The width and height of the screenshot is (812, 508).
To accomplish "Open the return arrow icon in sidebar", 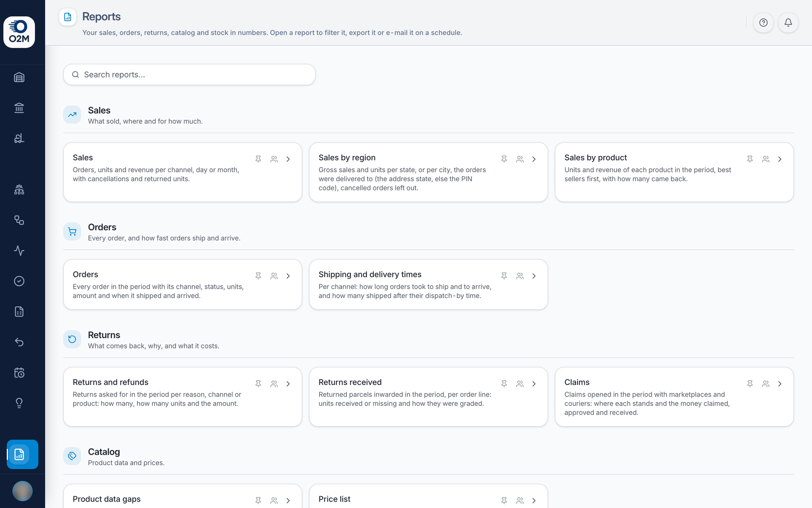I will point(19,342).
